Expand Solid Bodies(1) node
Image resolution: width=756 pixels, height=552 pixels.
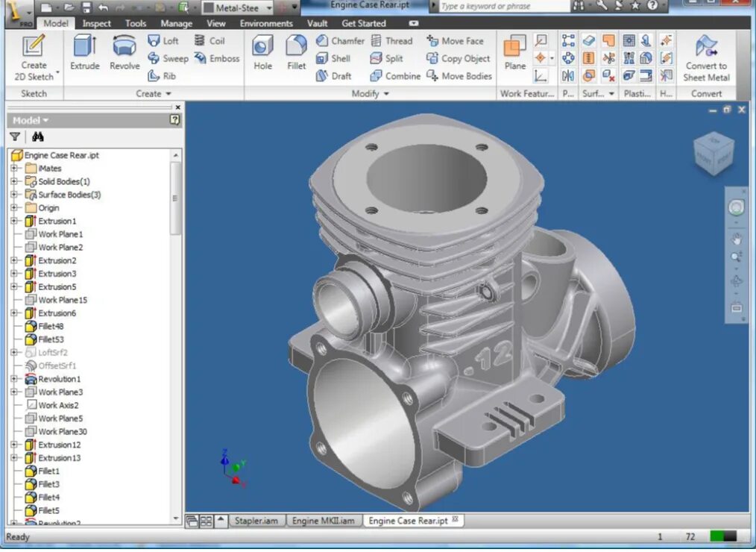pyautogui.click(x=14, y=181)
